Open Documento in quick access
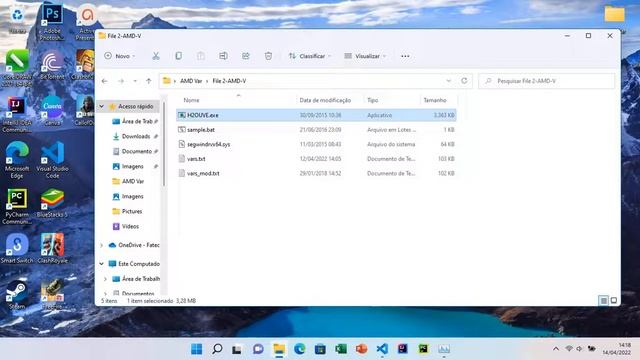640x360 pixels. [136, 151]
